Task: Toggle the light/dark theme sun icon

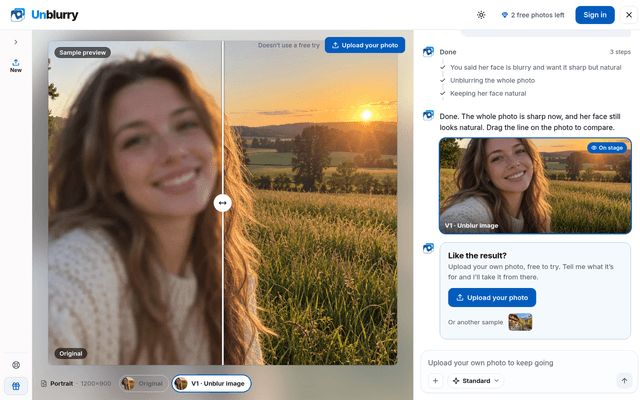Action: pos(481,15)
